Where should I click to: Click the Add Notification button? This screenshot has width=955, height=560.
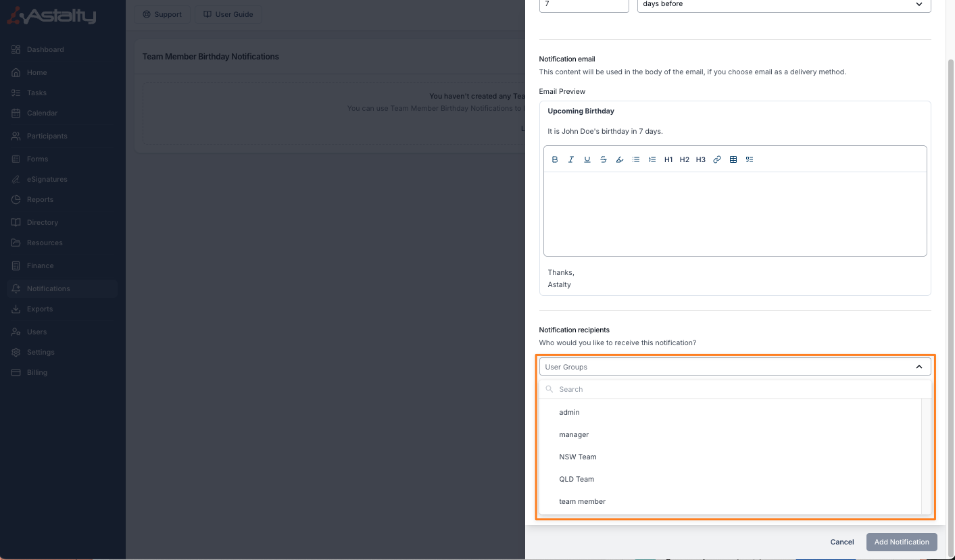pyautogui.click(x=902, y=542)
